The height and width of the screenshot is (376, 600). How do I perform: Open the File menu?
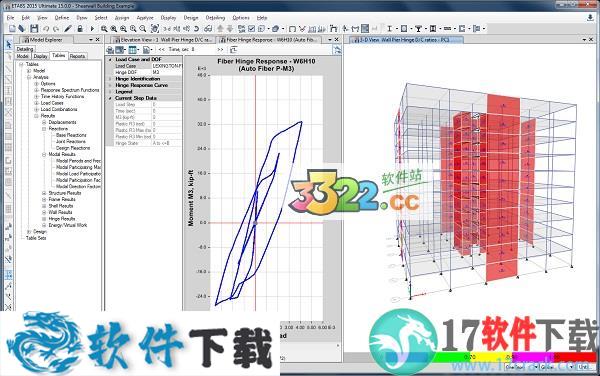(x=10, y=18)
